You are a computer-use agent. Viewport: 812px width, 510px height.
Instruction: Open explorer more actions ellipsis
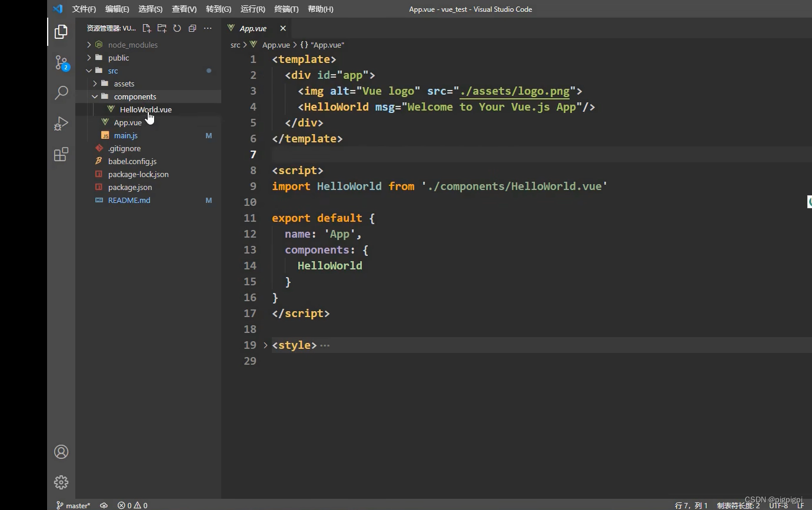pos(208,28)
